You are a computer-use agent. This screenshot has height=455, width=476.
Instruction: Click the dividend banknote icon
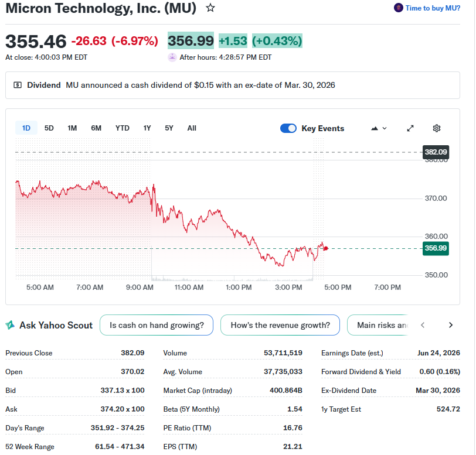(x=18, y=85)
